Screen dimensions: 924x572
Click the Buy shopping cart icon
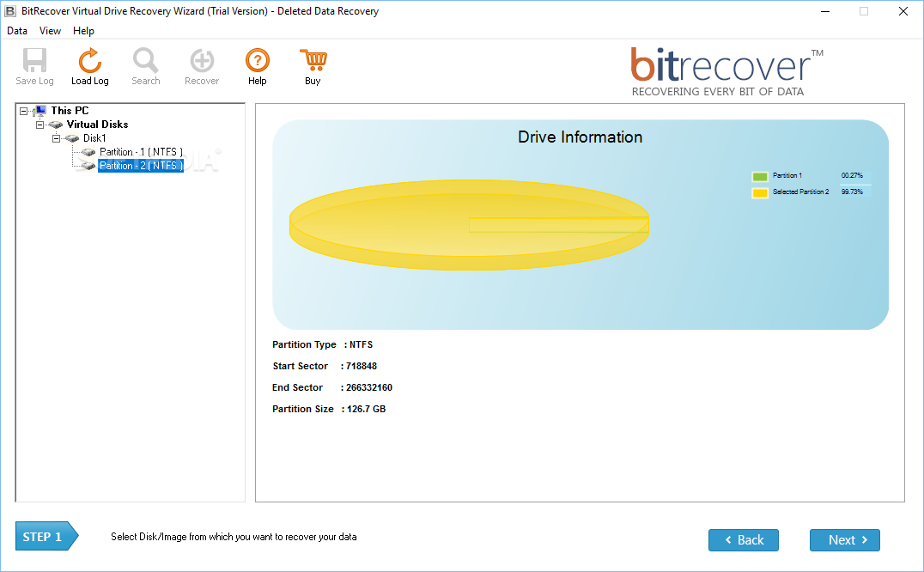pos(313,60)
